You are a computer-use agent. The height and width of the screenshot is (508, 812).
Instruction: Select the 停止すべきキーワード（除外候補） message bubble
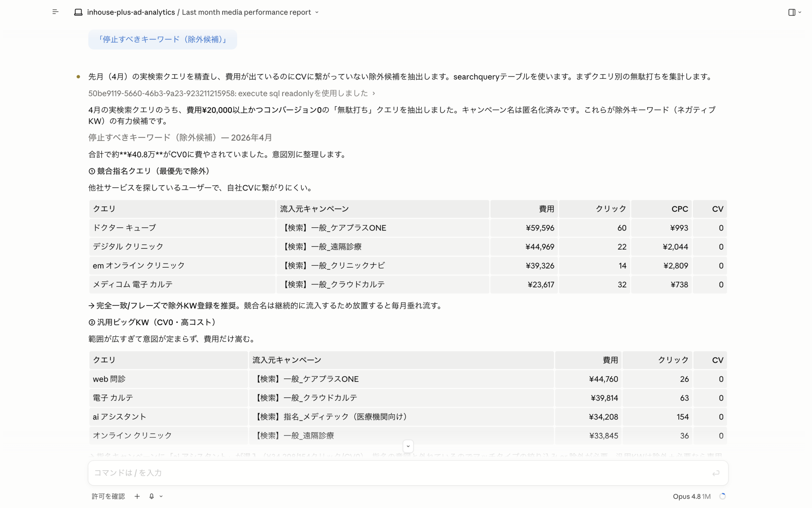[x=162, y=39]
